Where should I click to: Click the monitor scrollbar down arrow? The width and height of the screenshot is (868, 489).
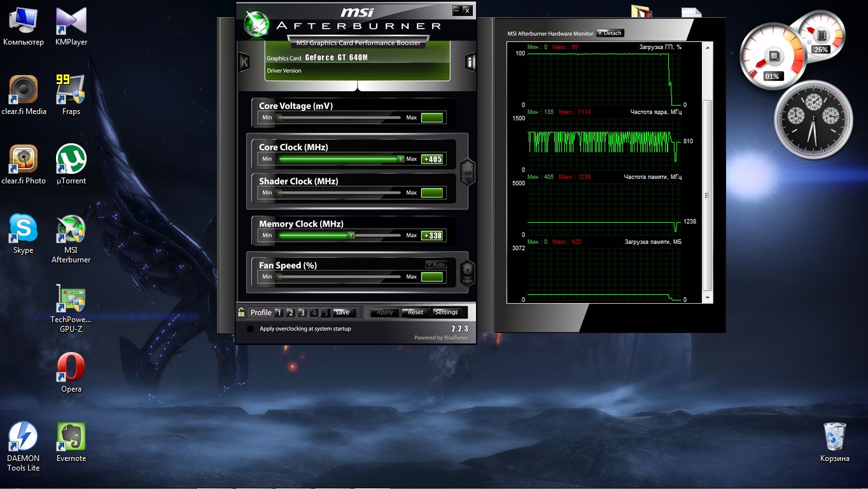pyautogui.click(x=708, y=298)
